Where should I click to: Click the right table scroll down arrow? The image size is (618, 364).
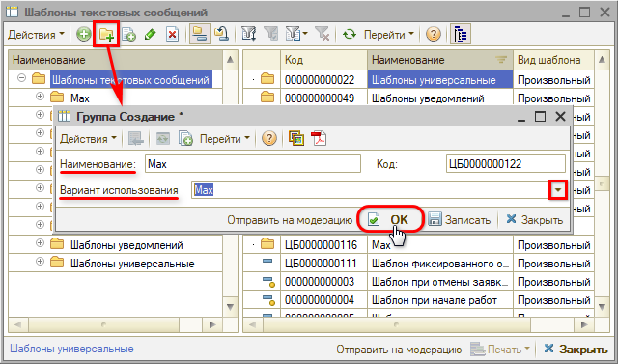pyautogui.click(x=602, y=307)
